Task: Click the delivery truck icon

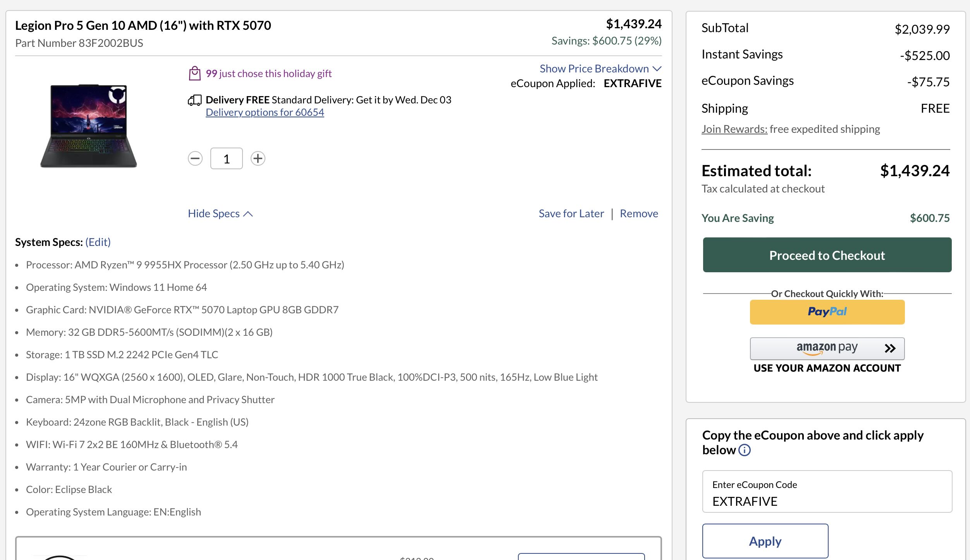Action: (194, 100)
